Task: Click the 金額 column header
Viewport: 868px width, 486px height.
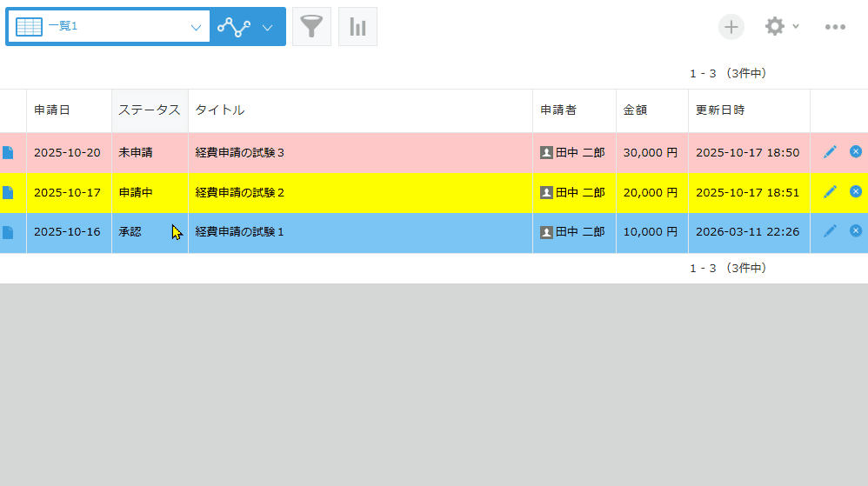Action: pos(635,110)
